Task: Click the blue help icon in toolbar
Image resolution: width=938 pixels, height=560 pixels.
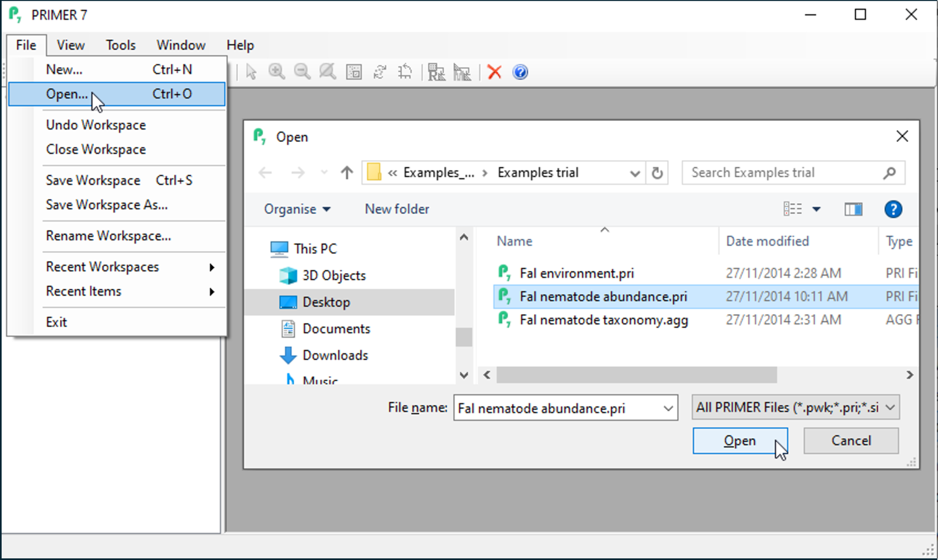Action: tap(520, 72)
